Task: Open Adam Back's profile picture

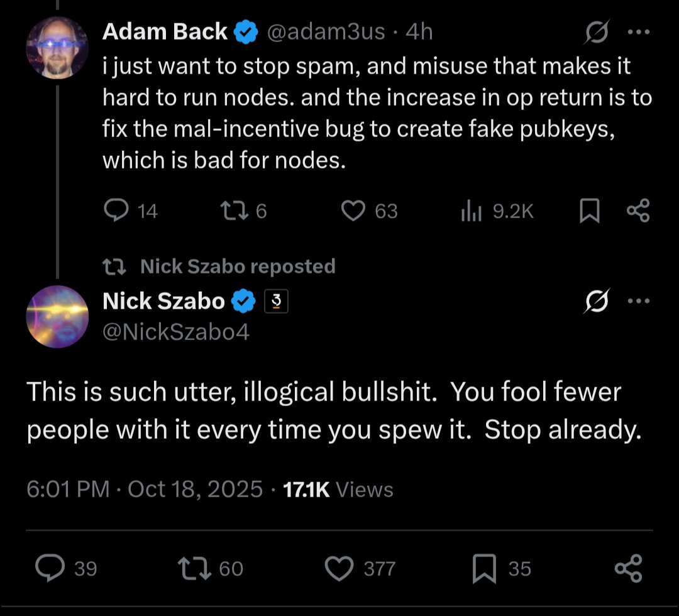Action: coord(57,47)
